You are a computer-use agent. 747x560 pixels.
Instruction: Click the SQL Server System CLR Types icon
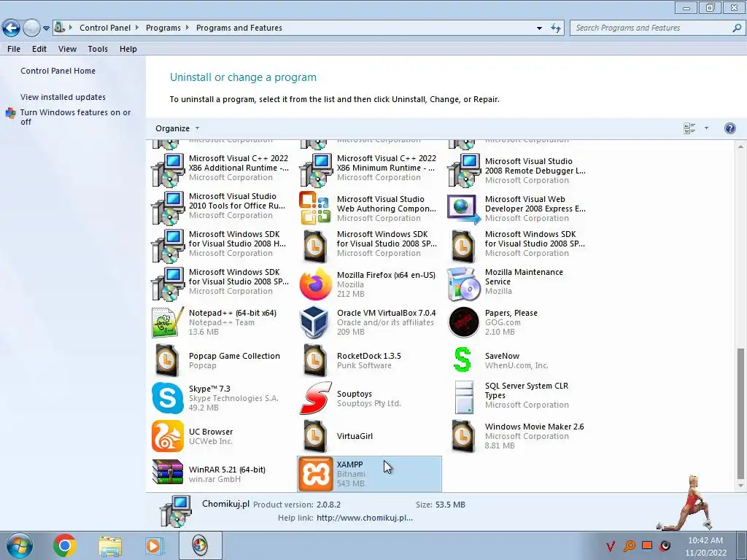(463, 397)
